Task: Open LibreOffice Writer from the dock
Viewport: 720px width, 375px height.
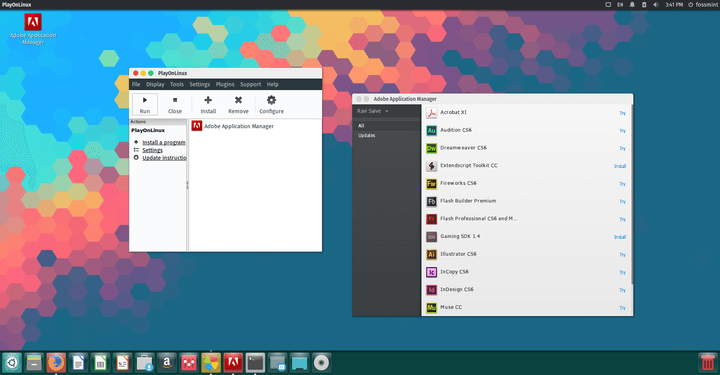Action: (x=78, y=363)
